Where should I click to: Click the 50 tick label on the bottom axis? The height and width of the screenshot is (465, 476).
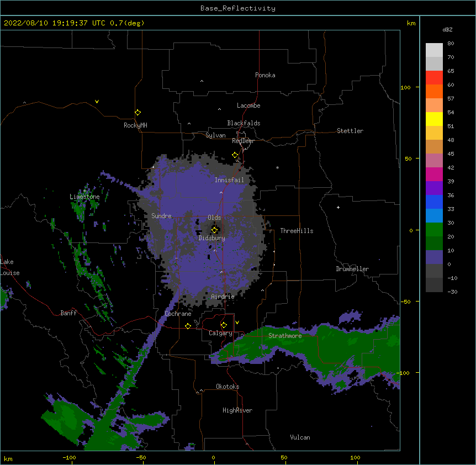[x=284, y=457]
